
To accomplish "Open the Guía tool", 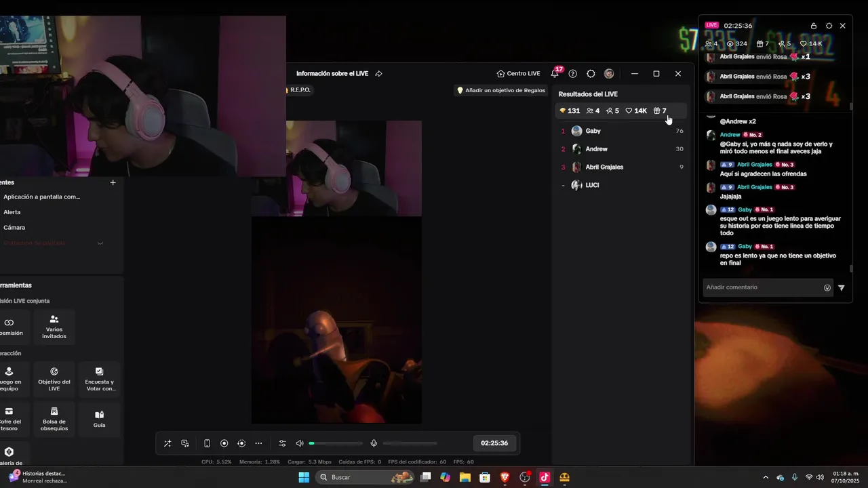I will 100,420.
